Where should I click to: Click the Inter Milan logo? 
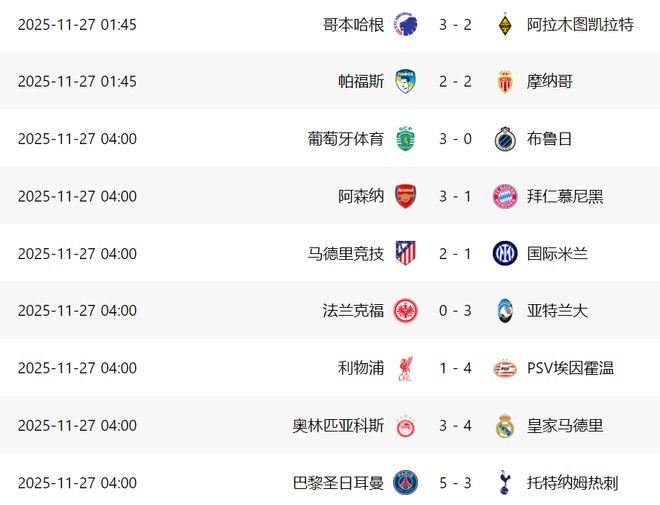click(x=504, y=253)
